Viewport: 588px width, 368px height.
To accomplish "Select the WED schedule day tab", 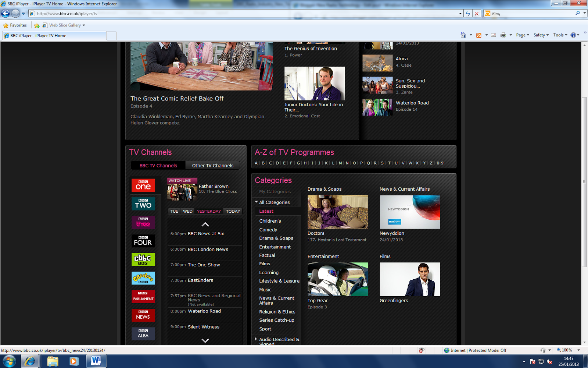I will [x=188, y=211].
